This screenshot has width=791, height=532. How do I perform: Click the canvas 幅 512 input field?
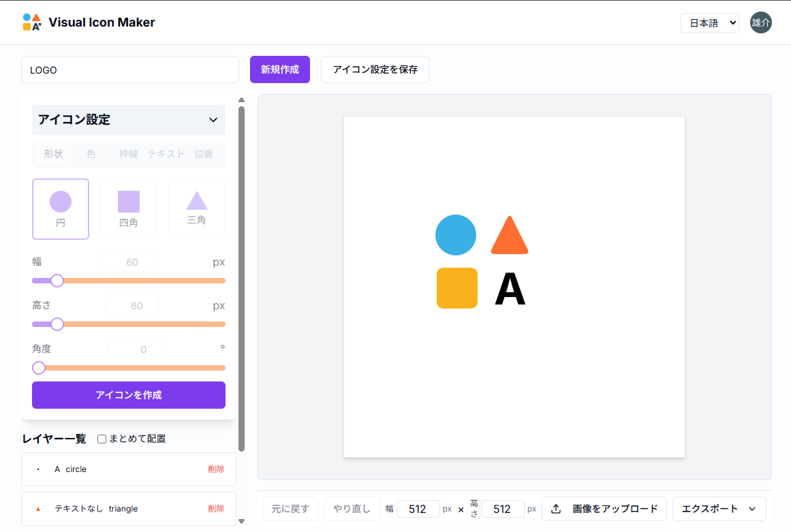(x=418, y=509)
